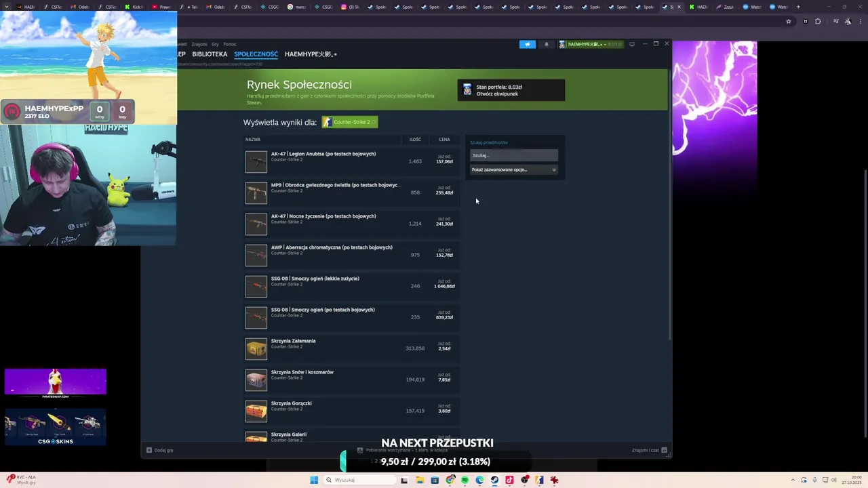868x488 pixels.
Task: Open Społeczność tab in Steam
Action: click(256, 54)
